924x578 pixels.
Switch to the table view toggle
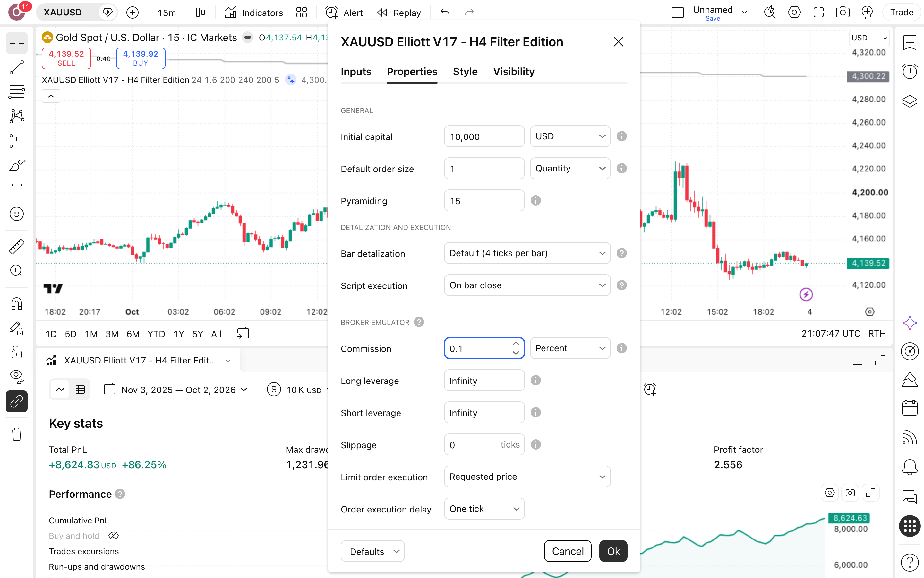(x=80, y=390)
